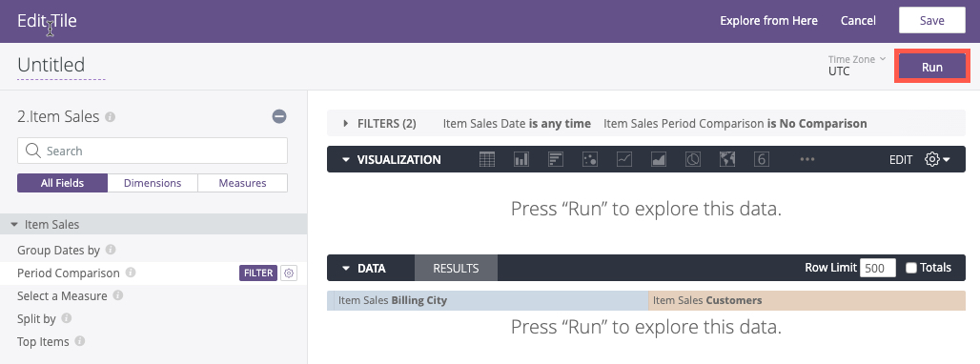Select the Group Dates by field
The image size is (980, 364).
(59, 251)
